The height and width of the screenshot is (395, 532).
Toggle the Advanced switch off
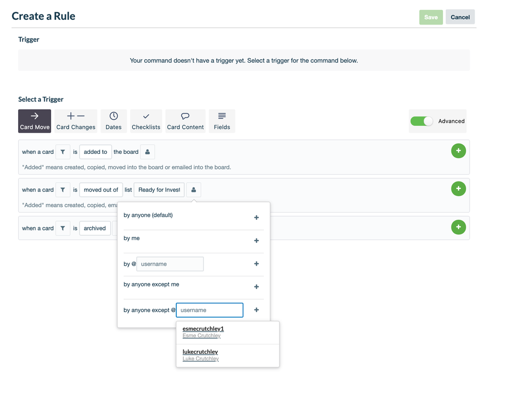pos(422,121)
